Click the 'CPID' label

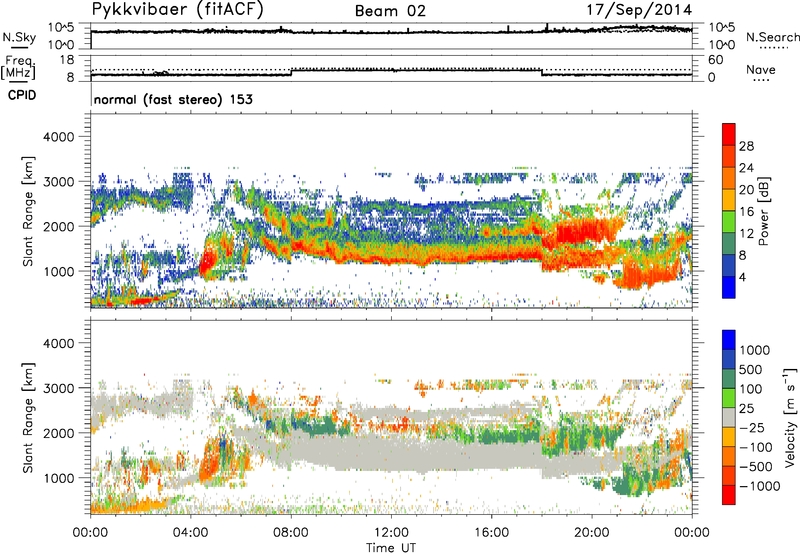22,95
